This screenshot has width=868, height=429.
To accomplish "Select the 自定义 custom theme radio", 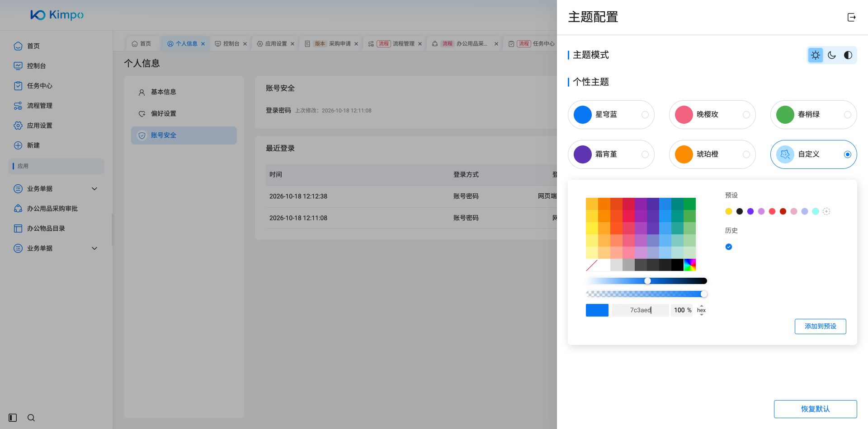I will (x=848, y=154).
